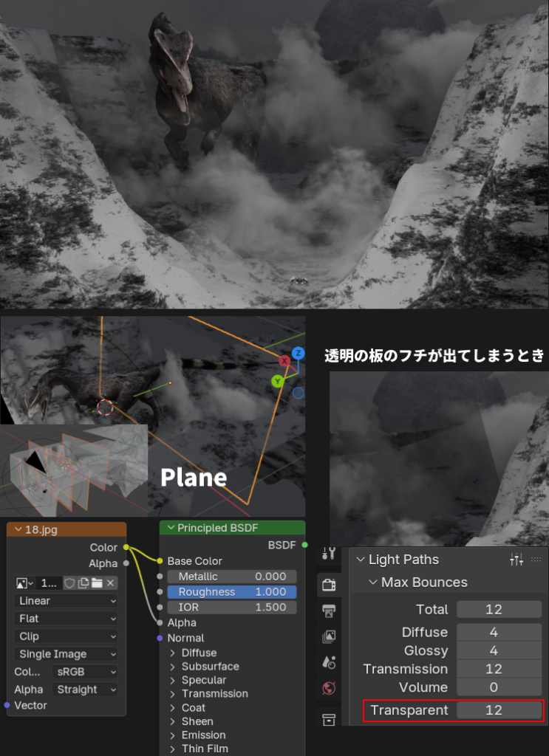Click the Roughness value slider
The width and height of the screenshot is (549, 756).
coord(231,592)
